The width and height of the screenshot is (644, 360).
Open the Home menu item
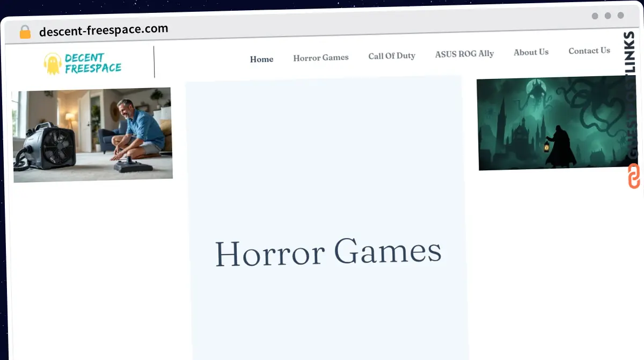click(x=262, y=59)
